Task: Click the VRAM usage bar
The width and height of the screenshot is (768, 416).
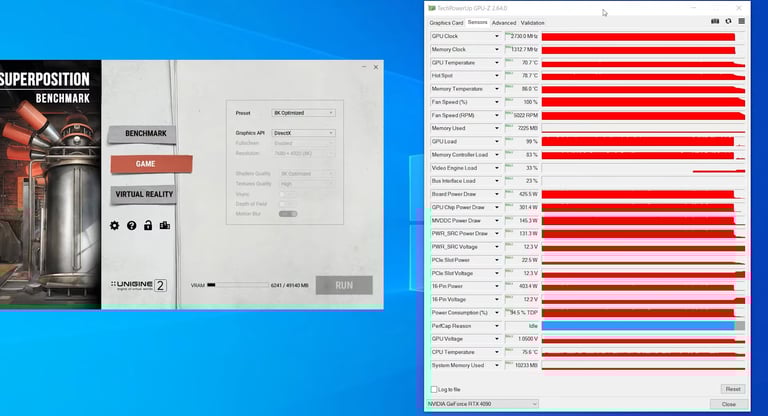Action: (x=238, y=285)
